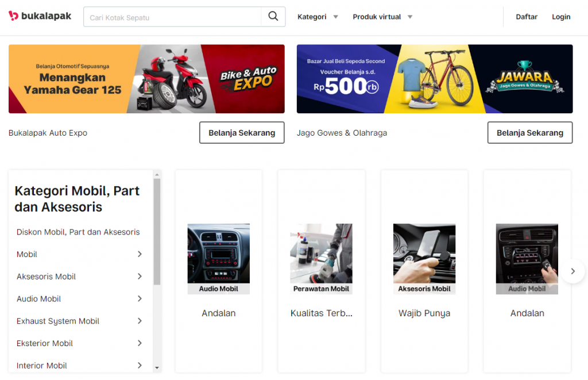Open the Eksterior Mobil category
The image size is (588, 380).
(45, 343)
